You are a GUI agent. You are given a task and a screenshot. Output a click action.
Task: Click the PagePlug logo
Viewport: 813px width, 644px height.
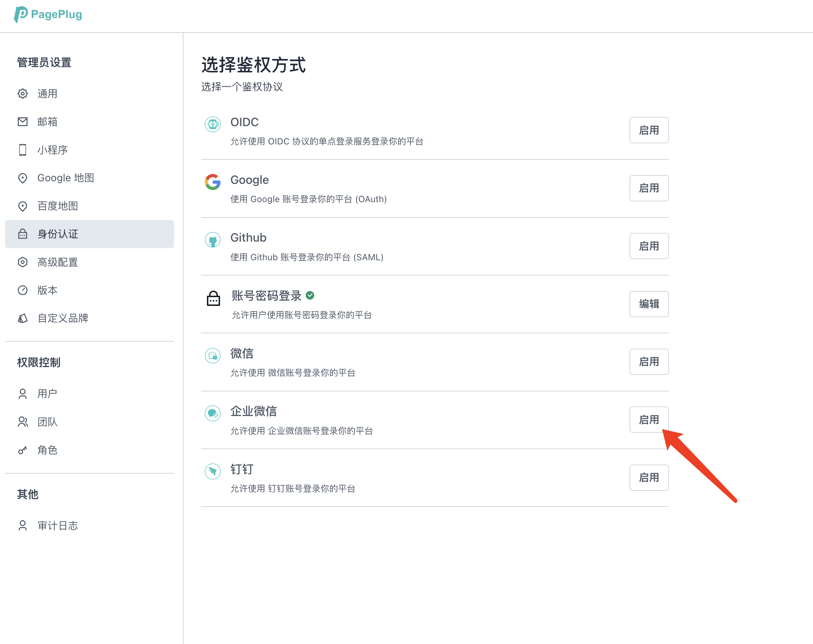(x=48, y=14)
